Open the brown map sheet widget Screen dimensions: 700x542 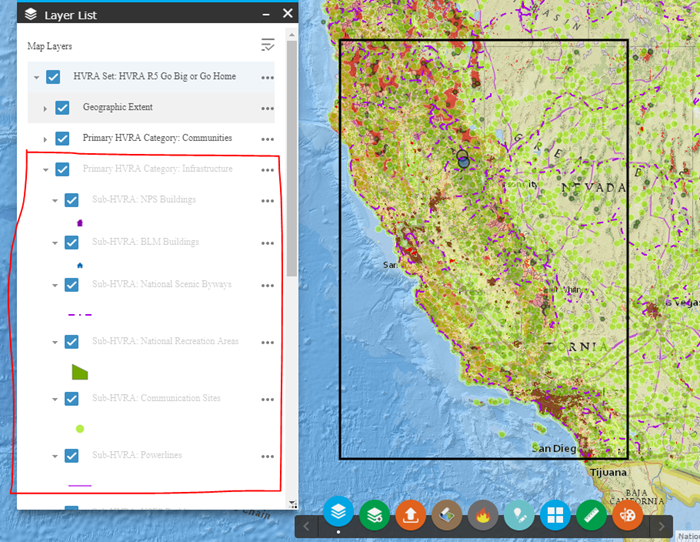447,515
